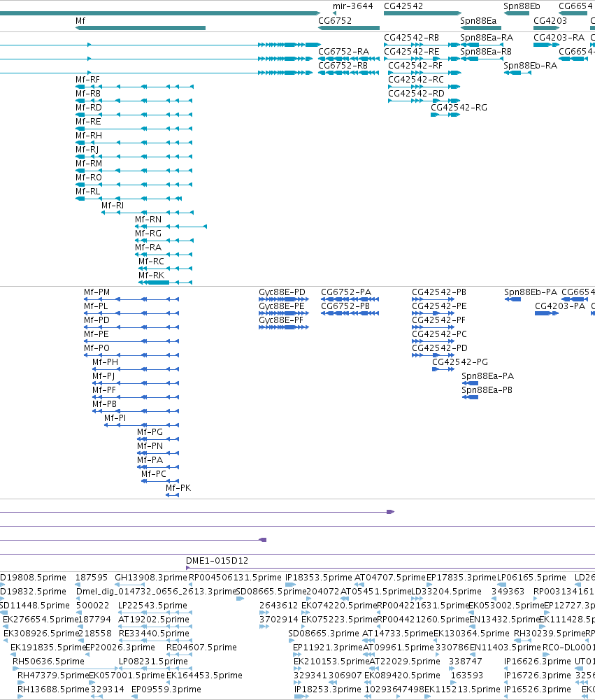Open EST RE33440.5prime
The width and height of the screenshot is (595, 700).
click(154, 633)
